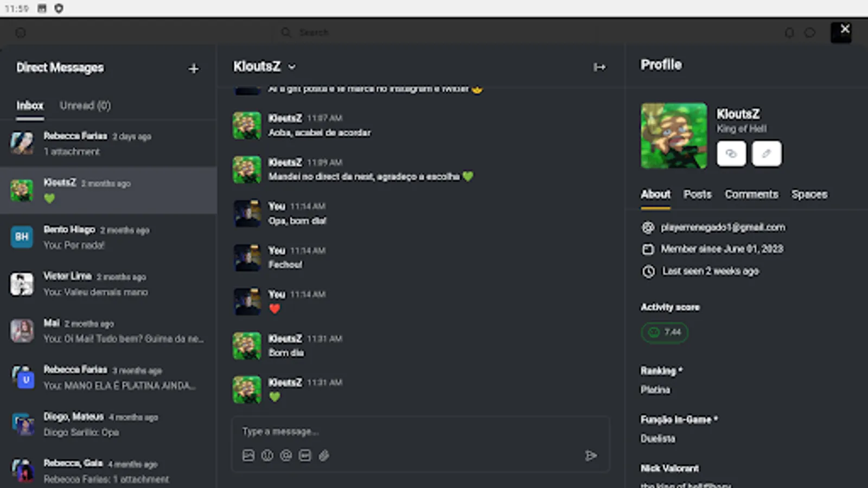Show the Spaces tab in profile

tap(809, 194)
